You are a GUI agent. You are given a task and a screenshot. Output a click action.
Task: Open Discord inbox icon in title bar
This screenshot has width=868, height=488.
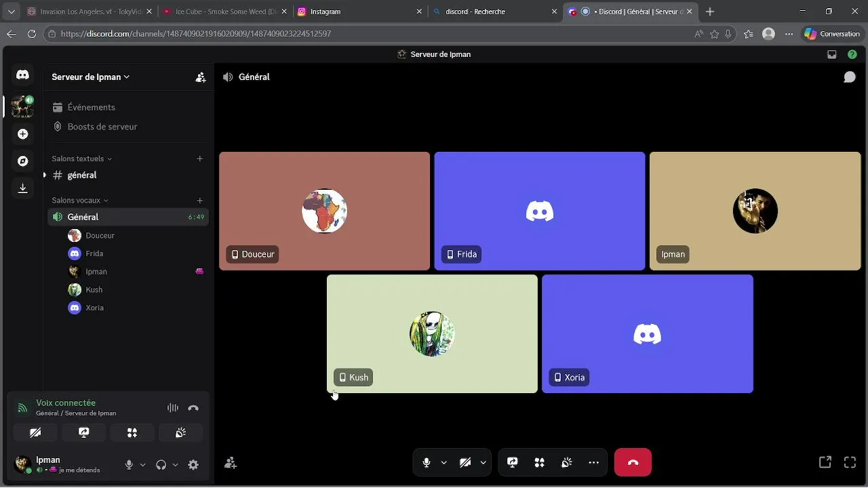[832, 54]
